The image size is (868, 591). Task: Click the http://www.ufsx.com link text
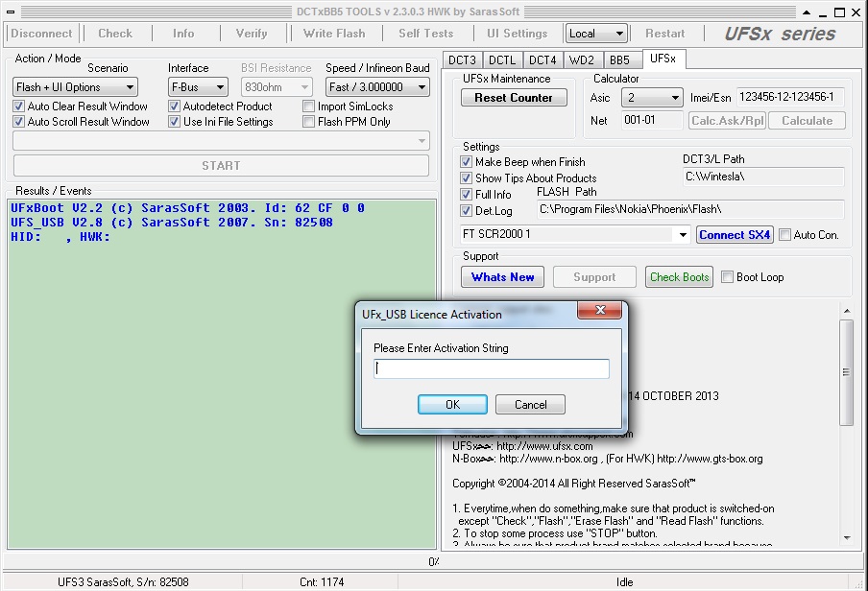pos(544,446)
